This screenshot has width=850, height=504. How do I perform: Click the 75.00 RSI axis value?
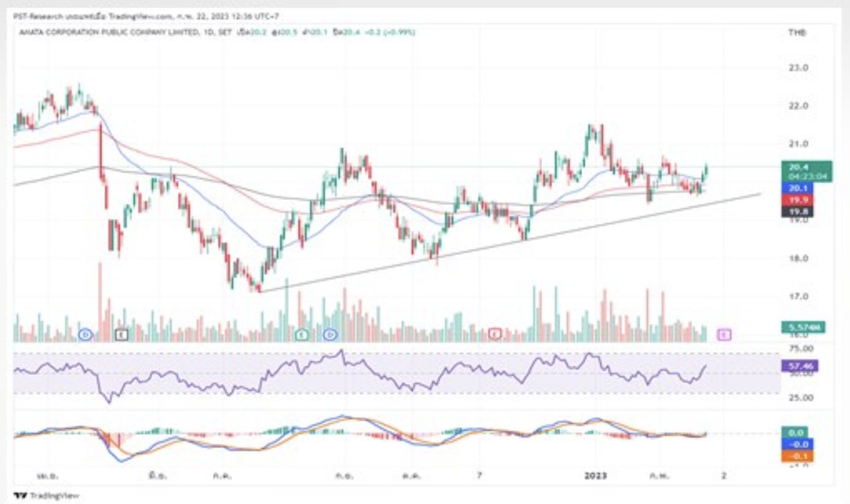pos(800,348)
